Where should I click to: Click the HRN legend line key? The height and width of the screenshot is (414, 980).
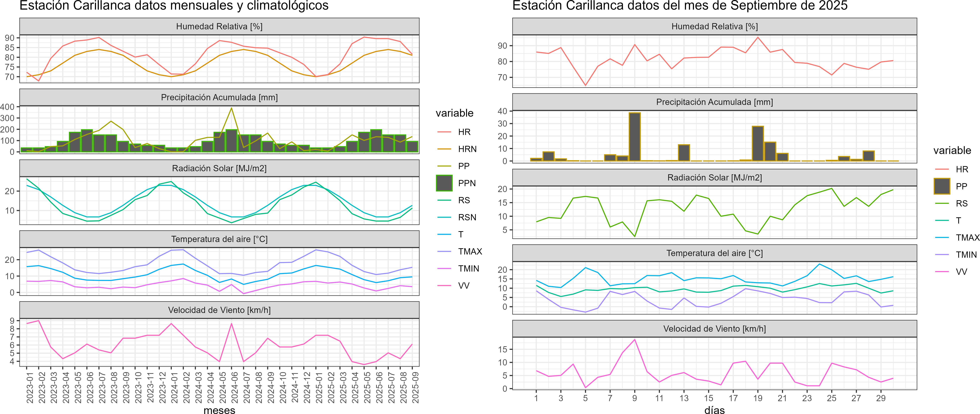coord(444,149)
